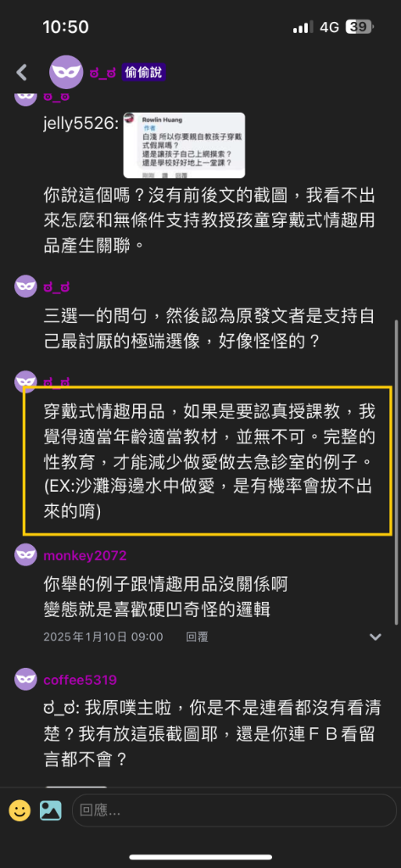
Task: Tap avatar above the highlighted 穿戴式 comment
Action: coord(25,381)
